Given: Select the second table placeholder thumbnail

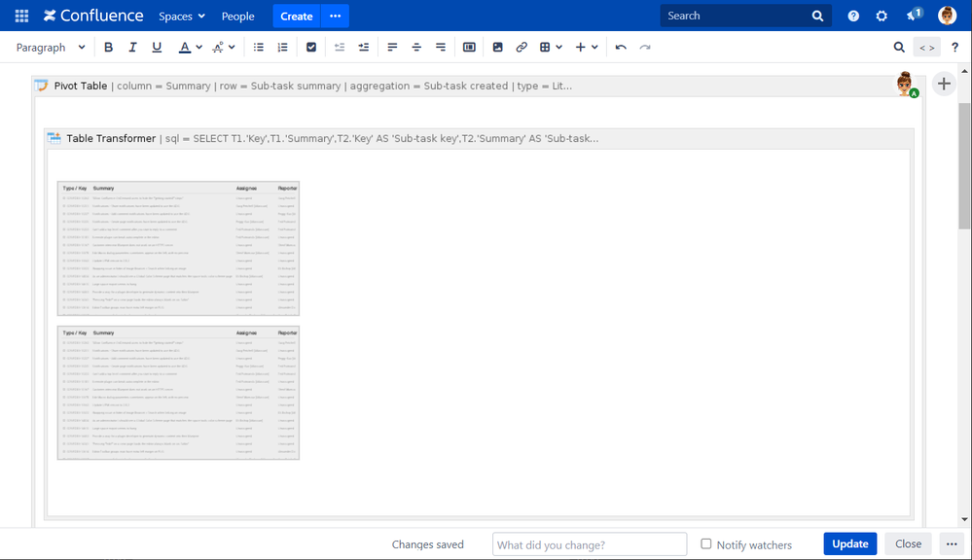Looking at the screenshot, I should (178, 393).
